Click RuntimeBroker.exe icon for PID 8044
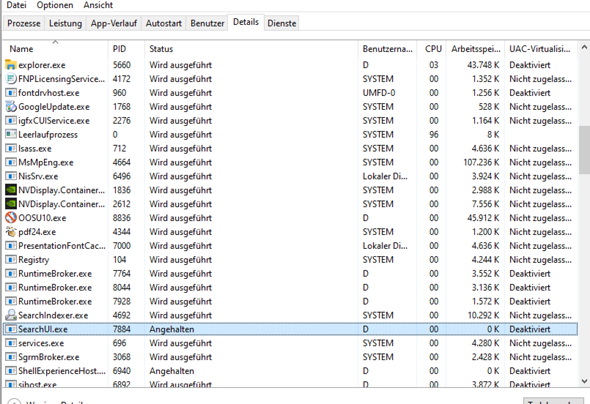Screen dimensions: 590x404 coord(11,287)
